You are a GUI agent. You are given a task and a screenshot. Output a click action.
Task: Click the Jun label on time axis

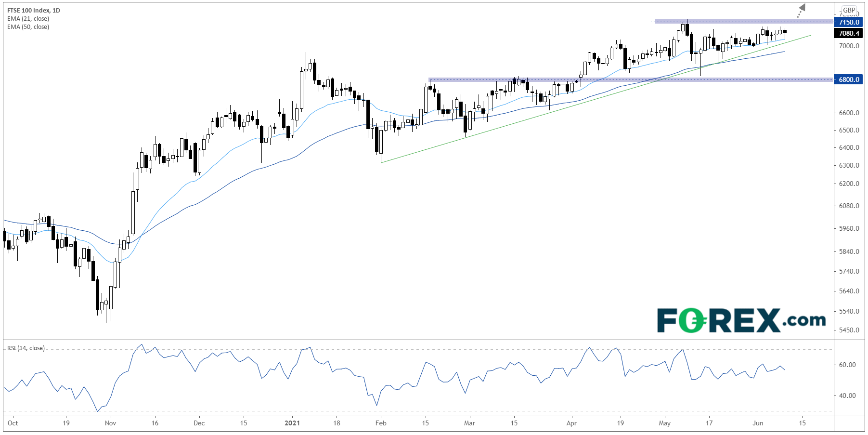tap(758, 423)
